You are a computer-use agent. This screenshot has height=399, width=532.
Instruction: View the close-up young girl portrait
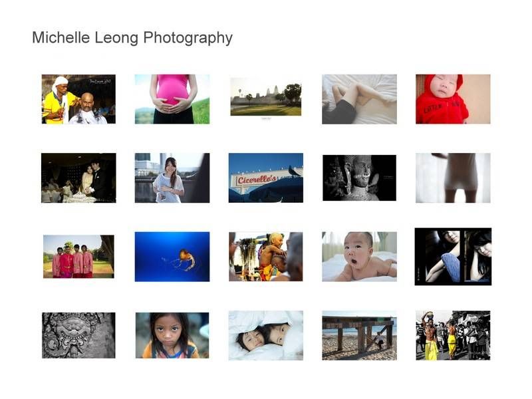pyautogui.click(x=172, y=335)
